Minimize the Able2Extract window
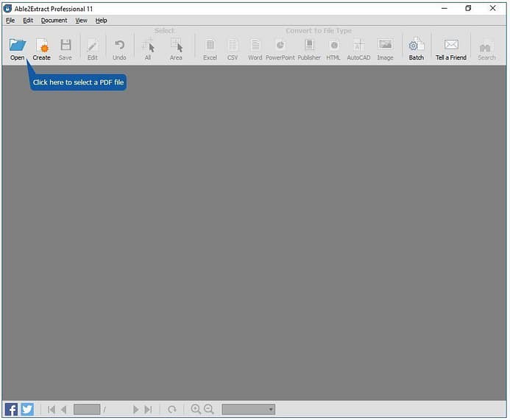This screenshot has width=510, height=420. 445,8
